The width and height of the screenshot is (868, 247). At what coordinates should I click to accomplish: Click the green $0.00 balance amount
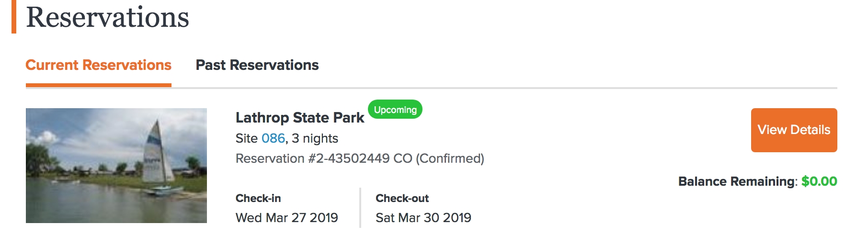819,181
